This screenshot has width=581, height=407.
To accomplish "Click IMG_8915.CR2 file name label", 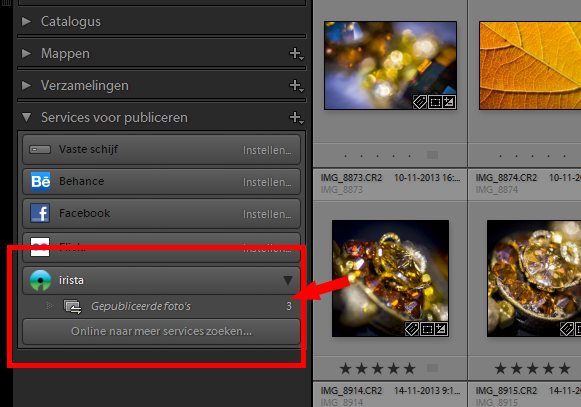I will [506, 391].
